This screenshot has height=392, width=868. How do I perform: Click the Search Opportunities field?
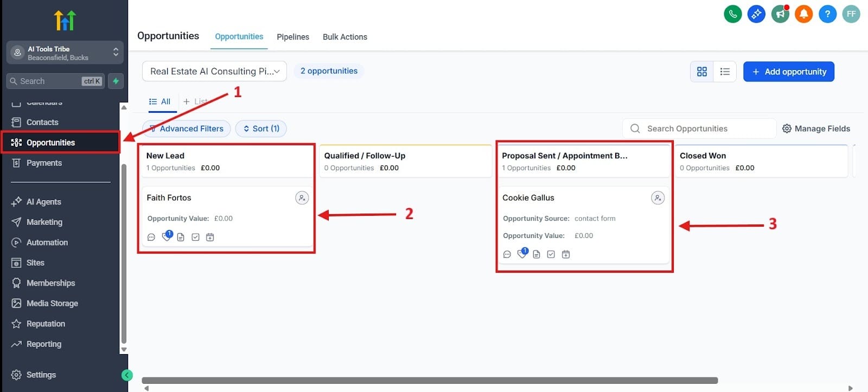tap(699, 129)
